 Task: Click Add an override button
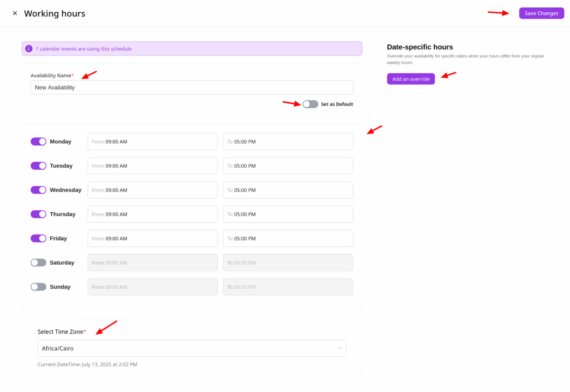[x=411, y=79]
